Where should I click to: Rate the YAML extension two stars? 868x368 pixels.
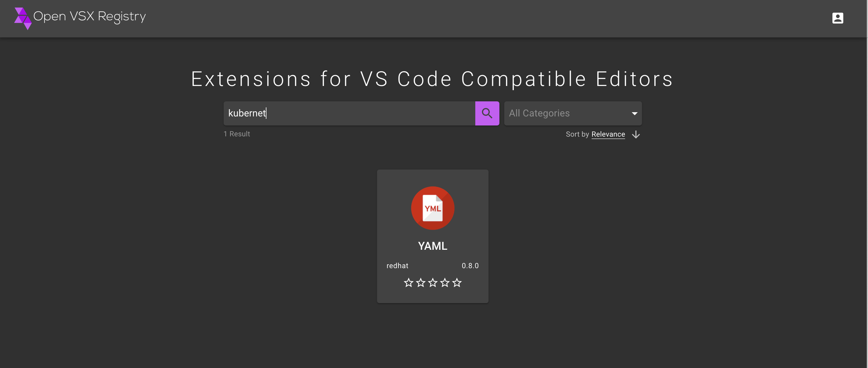point(420,283)
